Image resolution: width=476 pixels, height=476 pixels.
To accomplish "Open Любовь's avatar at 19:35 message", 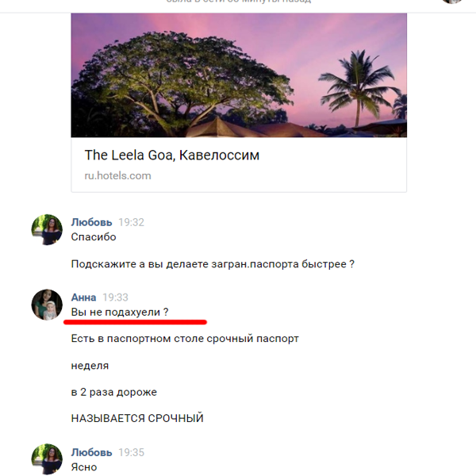I will click(47, 459).
